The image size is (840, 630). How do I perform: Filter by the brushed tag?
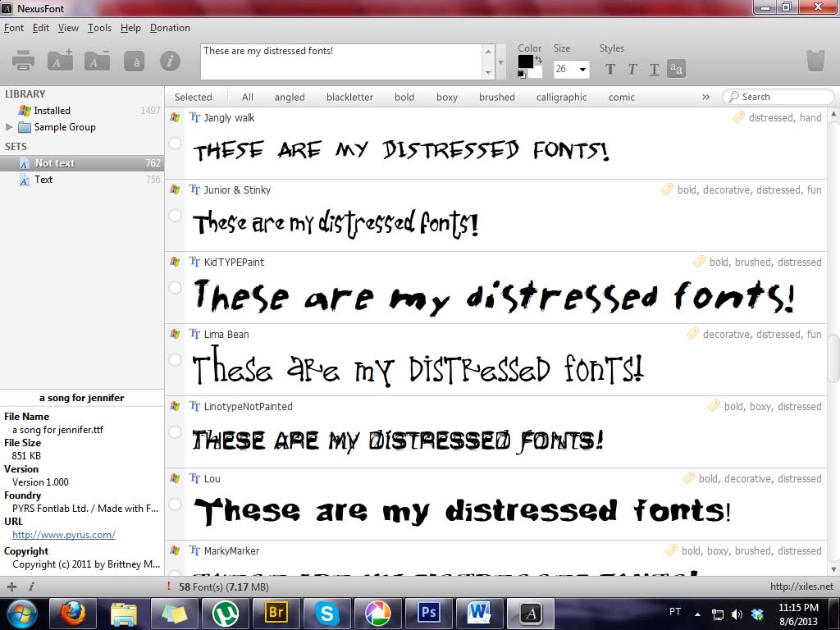(496, 97)
